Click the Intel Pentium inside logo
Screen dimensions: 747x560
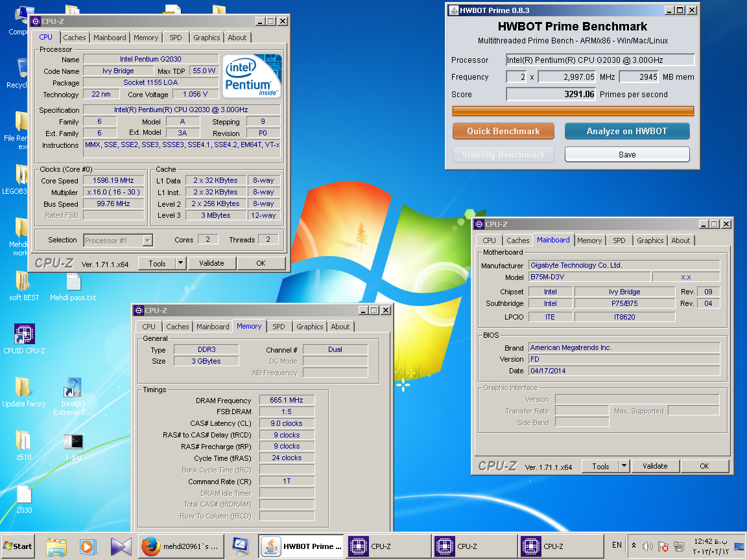tap(252, 76)
